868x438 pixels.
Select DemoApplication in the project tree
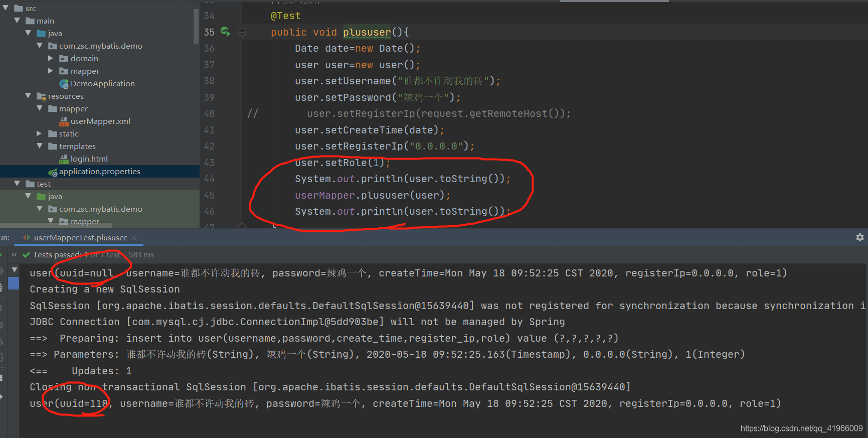coord(103,84)
